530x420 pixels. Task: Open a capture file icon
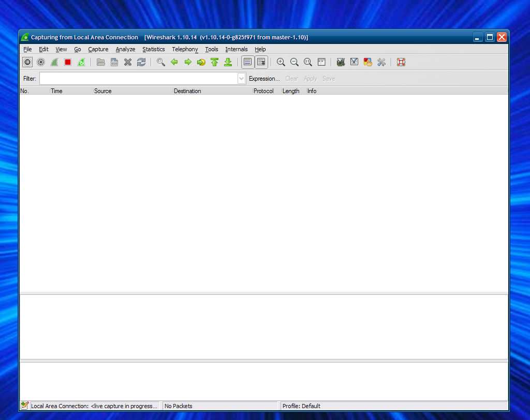pyautogui.click(x=101, y=62)
